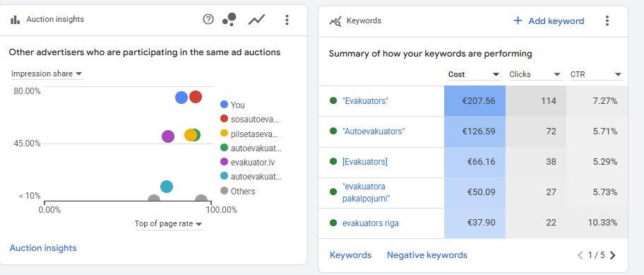The image size is (644, 275).
Task: Click blue You legend dot
Action: point(225,105)
